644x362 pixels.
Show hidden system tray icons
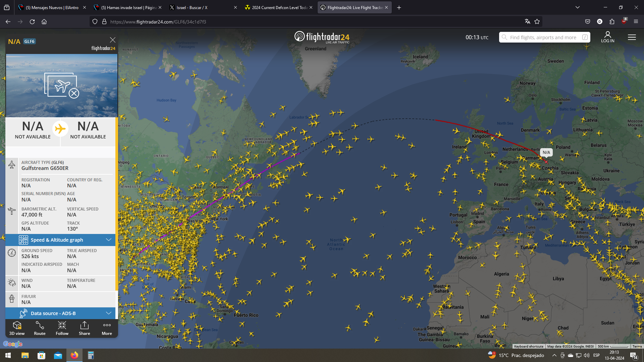pos(554,355)
